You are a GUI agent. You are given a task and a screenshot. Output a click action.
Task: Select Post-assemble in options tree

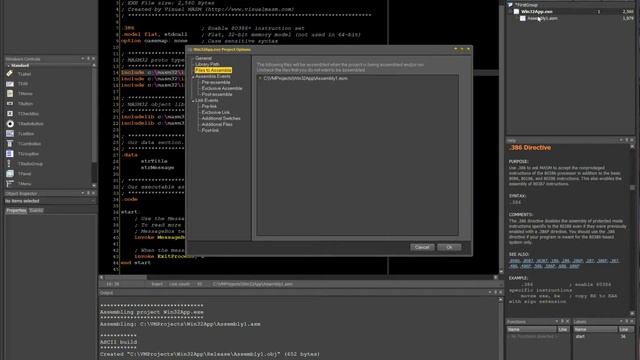pyautogui.click(x=217, y=94)
